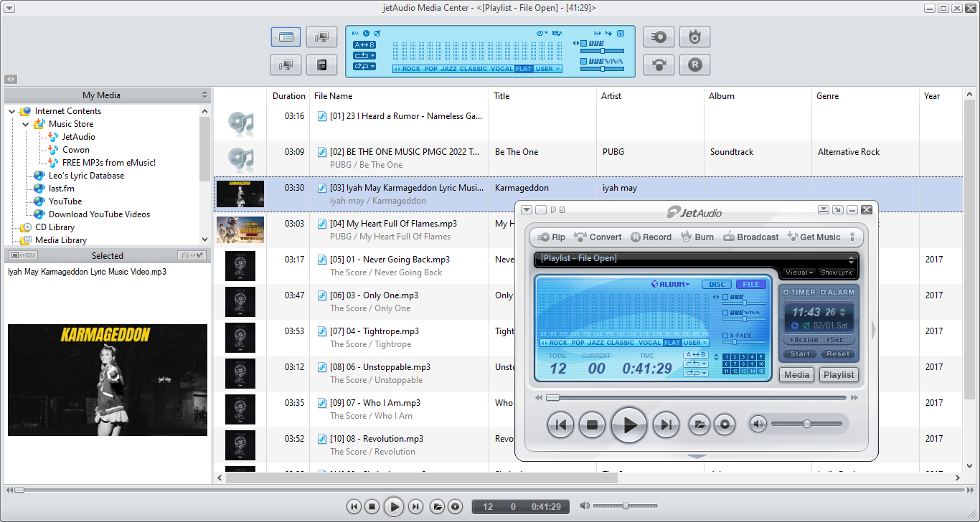Adjust the JetAudio player volume slider
Viewport: 980px width, 522px height.
coord(807,424)
